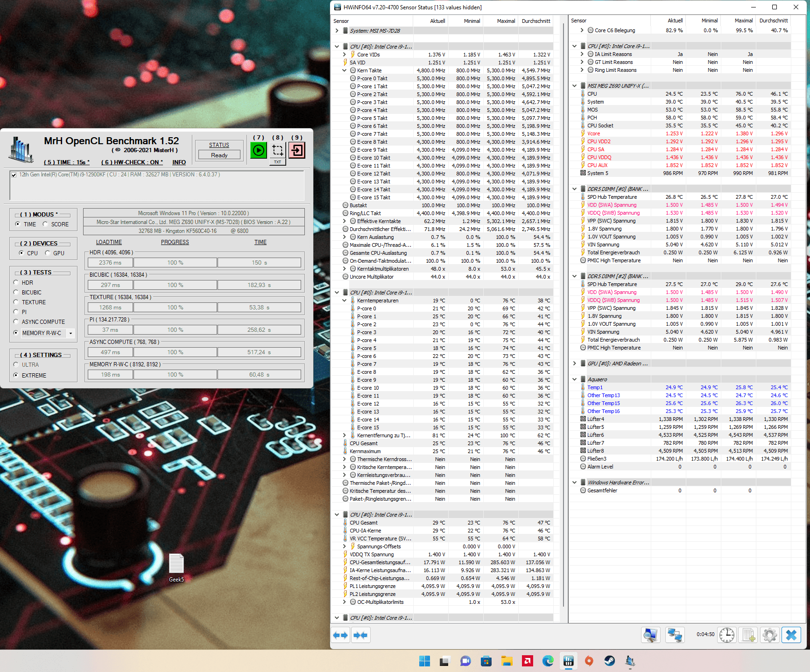
Task: Open the MEMORY R-W-C dropdown arrow
Action: [x=70, y=333]
